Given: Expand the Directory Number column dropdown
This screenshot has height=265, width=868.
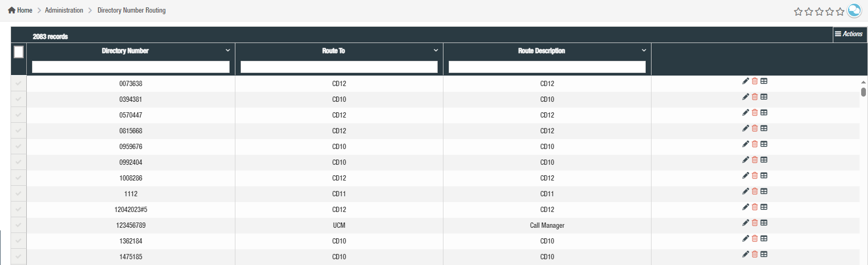Looking at the screenshot, I should 228,50.
